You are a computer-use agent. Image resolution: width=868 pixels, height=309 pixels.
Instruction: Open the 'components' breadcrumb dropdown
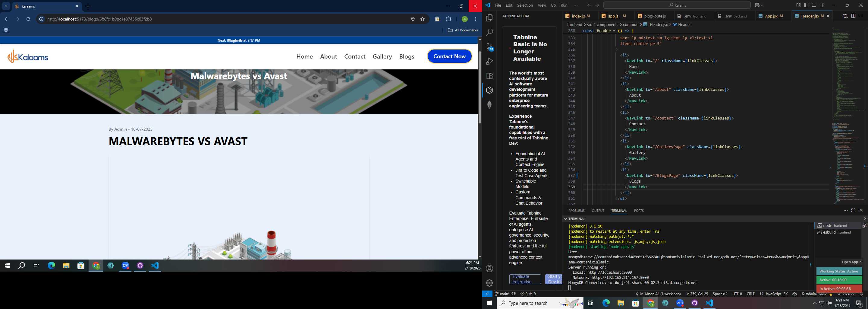[x=607, y=25]
